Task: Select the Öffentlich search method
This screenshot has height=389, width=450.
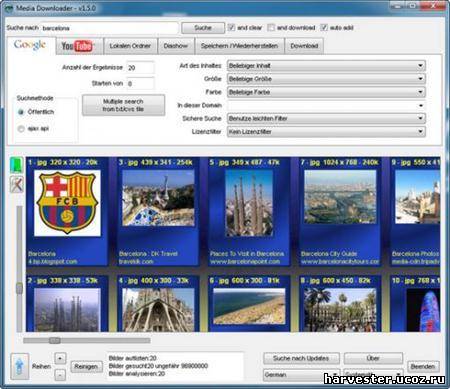Action: coord(21,112)
